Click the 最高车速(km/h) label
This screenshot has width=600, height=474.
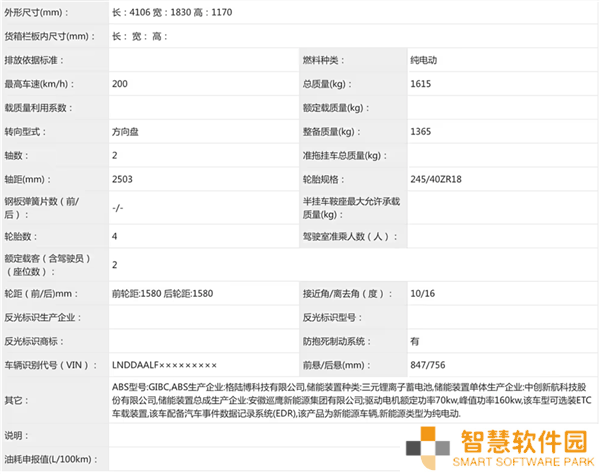coord(39,84)
